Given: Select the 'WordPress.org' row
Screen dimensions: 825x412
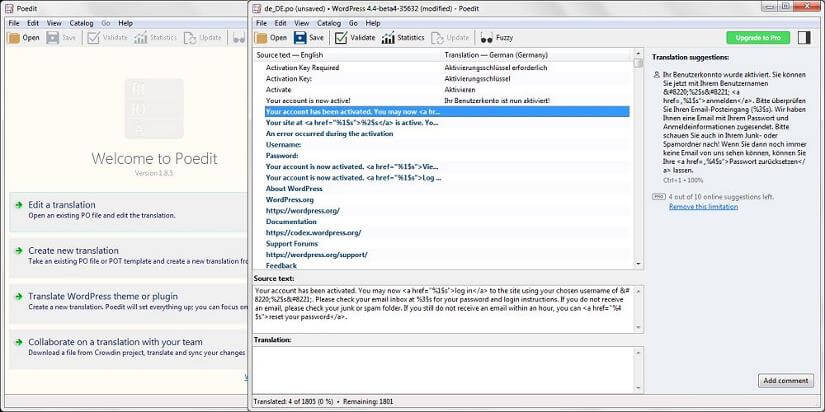Looking at the screenshot, I should point(447,199).
